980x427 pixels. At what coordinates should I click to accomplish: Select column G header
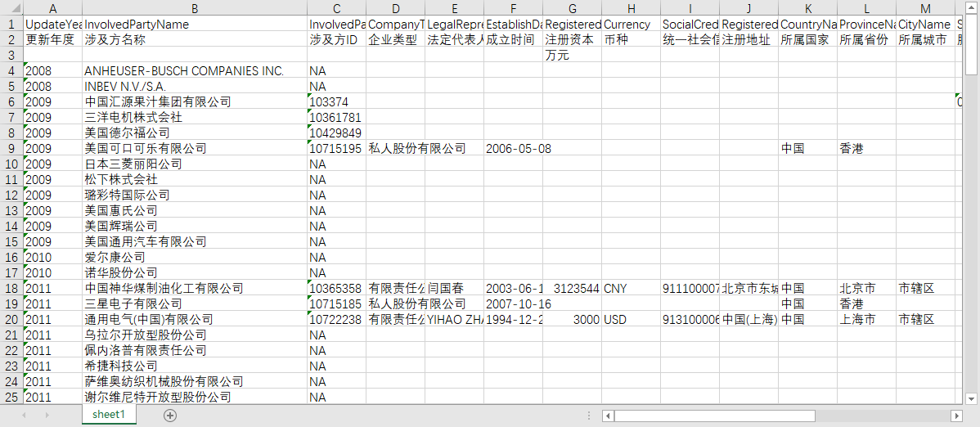click(x=572, y=7)
